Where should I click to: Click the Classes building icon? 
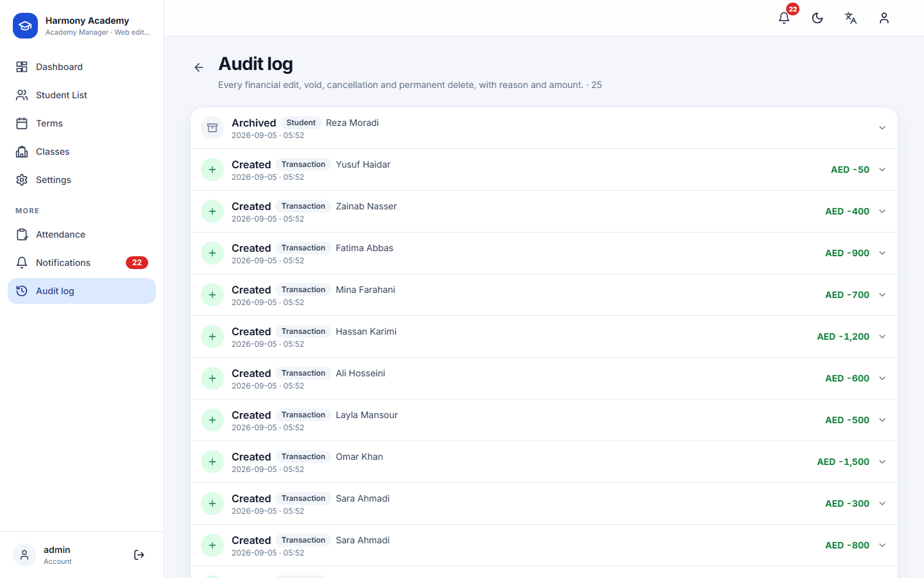[x=22, y=152]
